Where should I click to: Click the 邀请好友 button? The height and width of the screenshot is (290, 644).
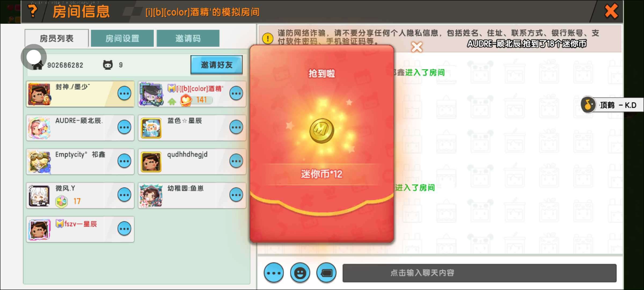[x=217, y=65]
